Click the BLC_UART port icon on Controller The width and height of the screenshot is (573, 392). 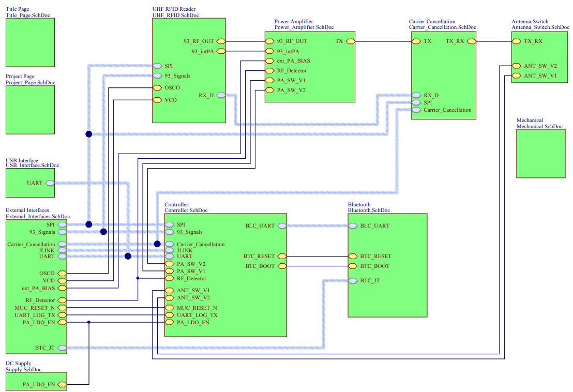[282, 226]
